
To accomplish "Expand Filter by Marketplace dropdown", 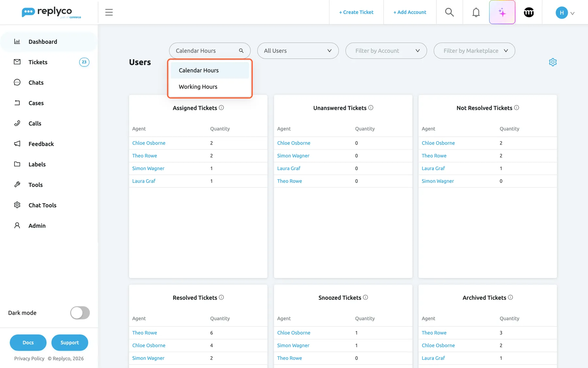I will coord(474,51).
